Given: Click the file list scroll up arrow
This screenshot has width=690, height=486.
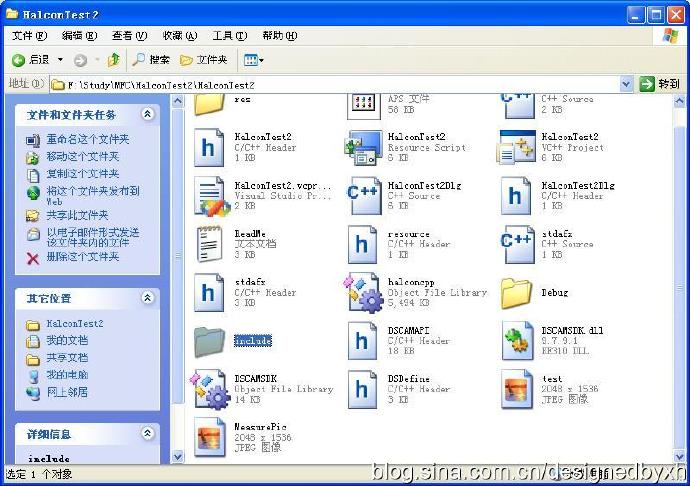Looking at the screenshot, I should [679, 101].
